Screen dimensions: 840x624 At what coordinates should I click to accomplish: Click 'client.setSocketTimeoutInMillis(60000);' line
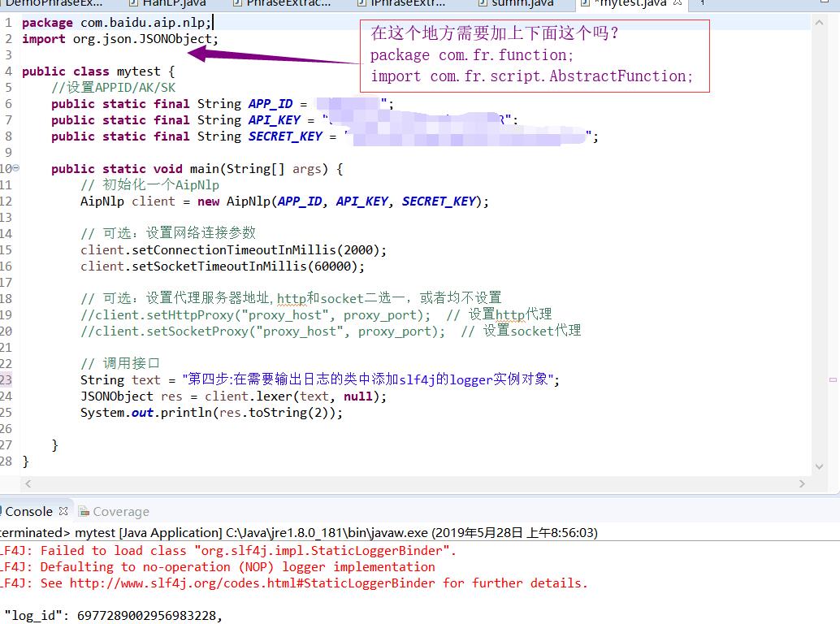click(223, 266)
